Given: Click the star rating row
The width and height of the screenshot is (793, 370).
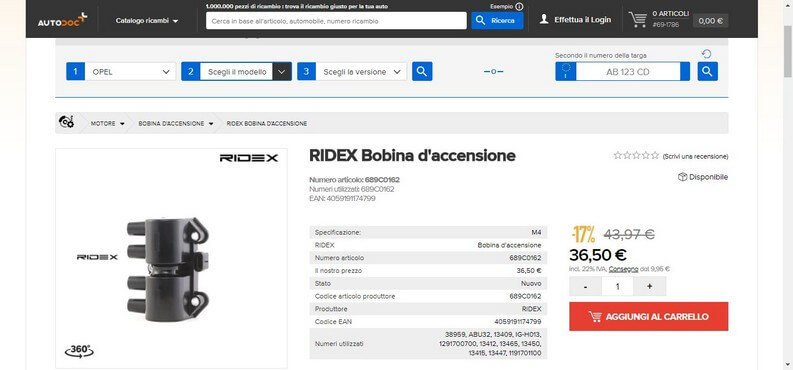Looking at the screenshot, I should point(636,155).
